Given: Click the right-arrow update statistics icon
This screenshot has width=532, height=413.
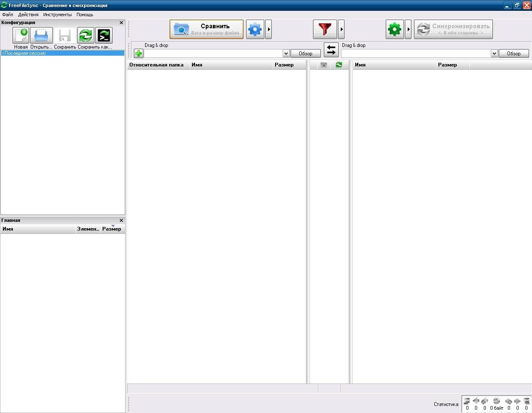Looking at the screenshot, I should (517, 401).
